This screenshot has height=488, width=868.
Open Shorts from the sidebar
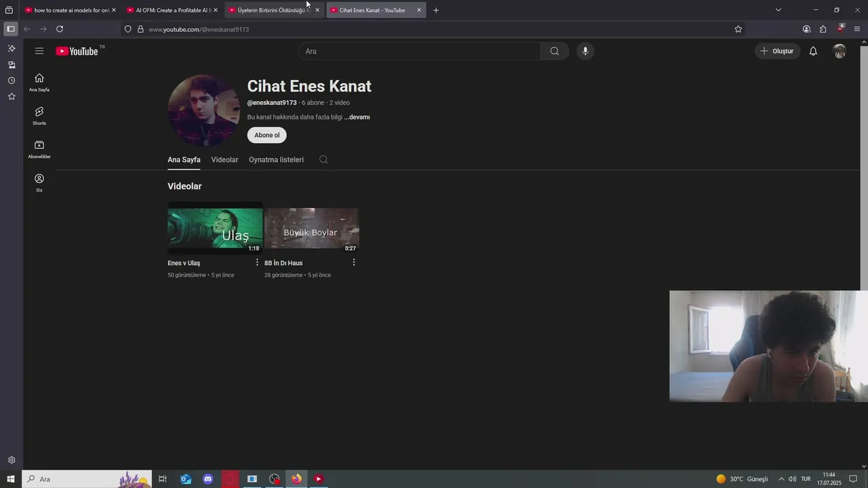coord(39,115)
